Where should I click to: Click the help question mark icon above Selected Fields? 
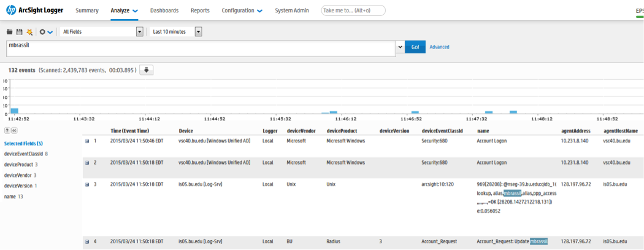coord(7,130)
